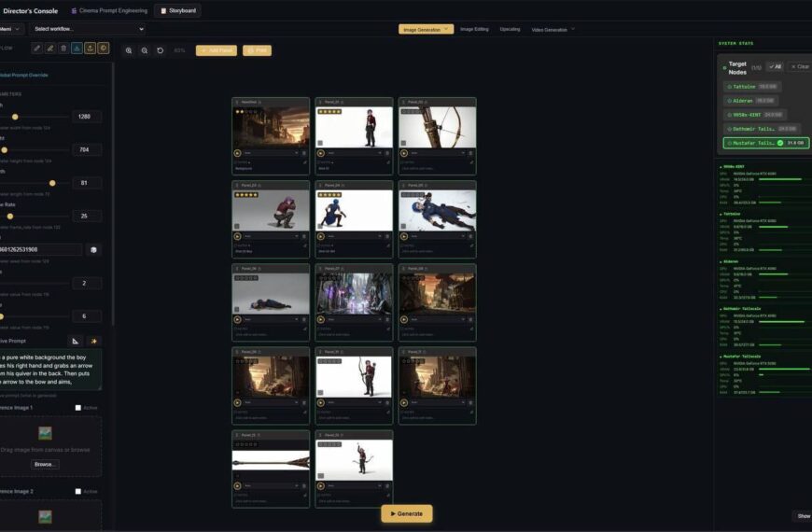Viewport: 812px width, 532px height.
Task: Randomize seed with the dice icon
Action: [92, 249]
